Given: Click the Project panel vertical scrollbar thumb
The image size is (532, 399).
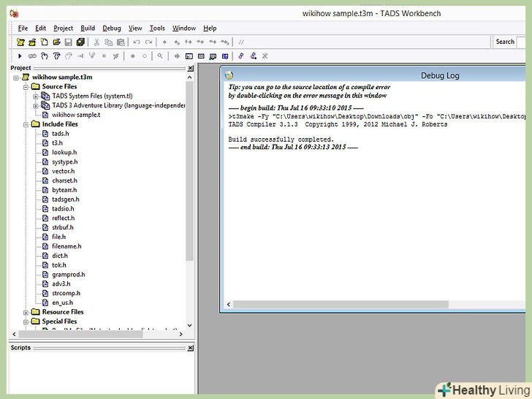Looking at the screenshot, I should (x=190, y=171).
